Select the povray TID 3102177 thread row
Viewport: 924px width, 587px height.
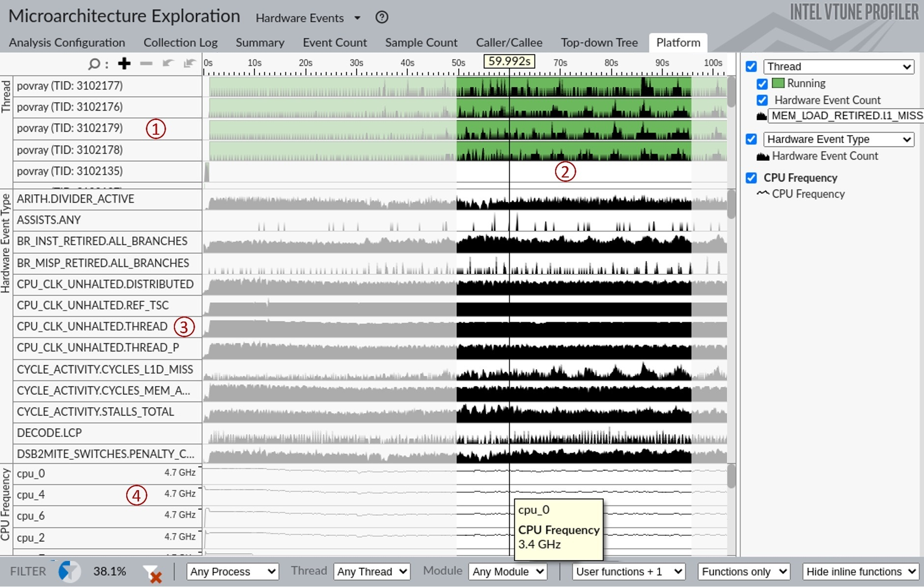(x=107, y=86)
